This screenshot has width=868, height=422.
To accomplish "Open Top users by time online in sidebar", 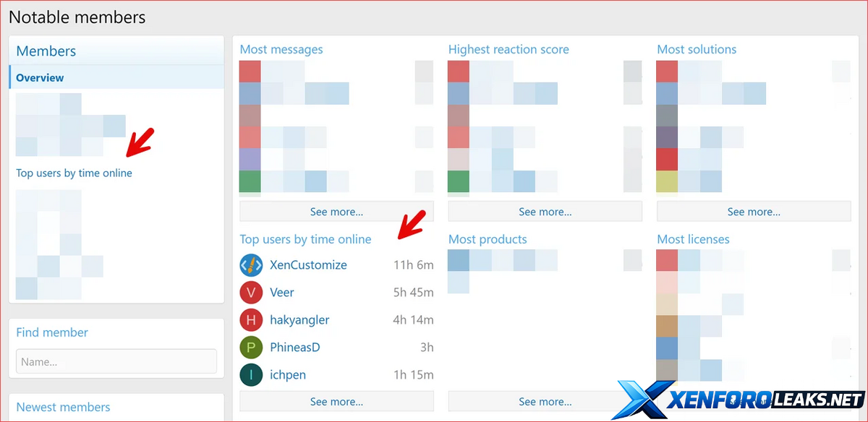I will (74, 173).
